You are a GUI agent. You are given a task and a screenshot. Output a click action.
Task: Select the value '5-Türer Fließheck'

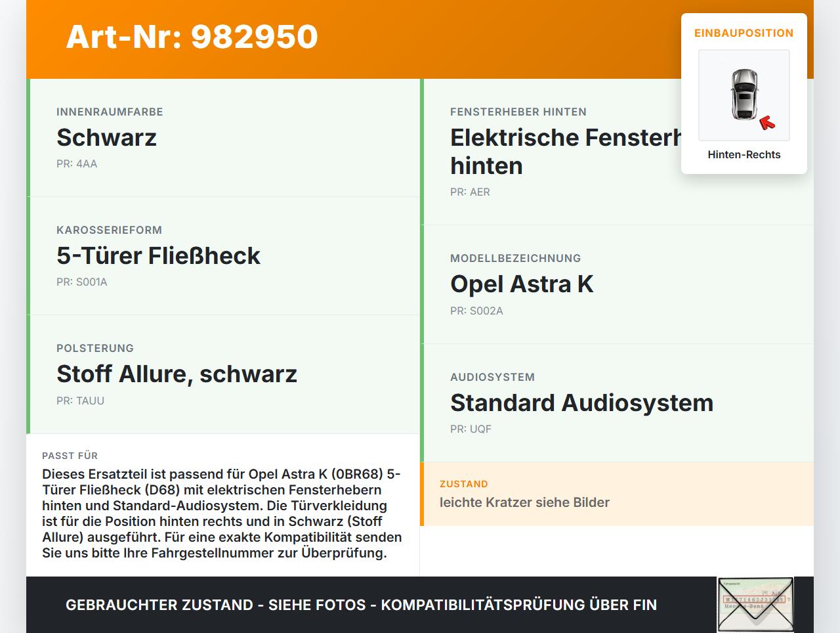[x=158, y=255]
